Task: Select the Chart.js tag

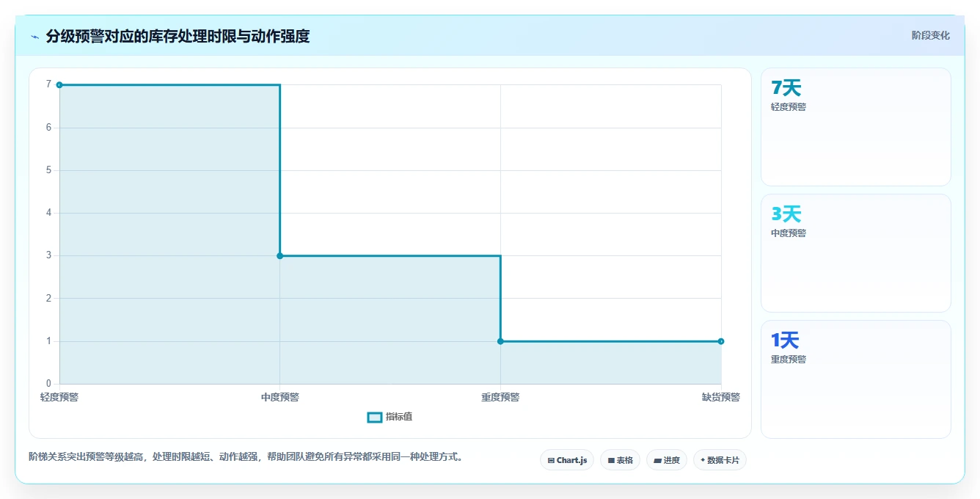Action: (567, 460)
